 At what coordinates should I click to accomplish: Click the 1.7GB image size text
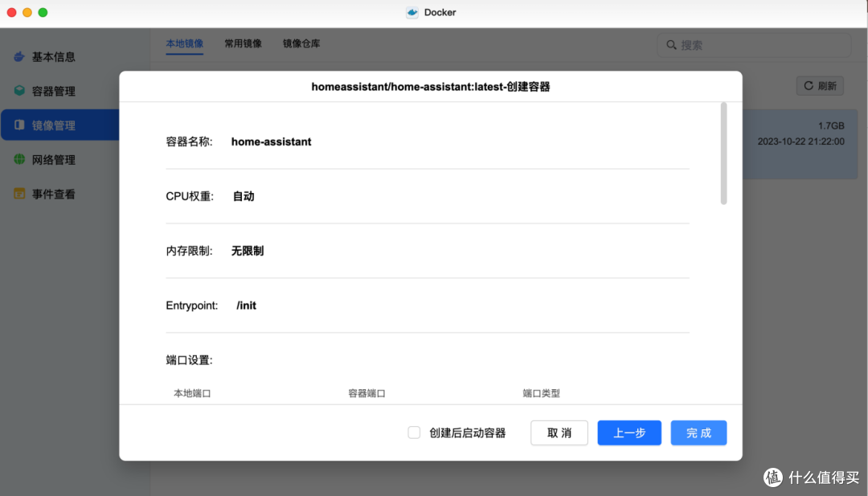point(831,125)
